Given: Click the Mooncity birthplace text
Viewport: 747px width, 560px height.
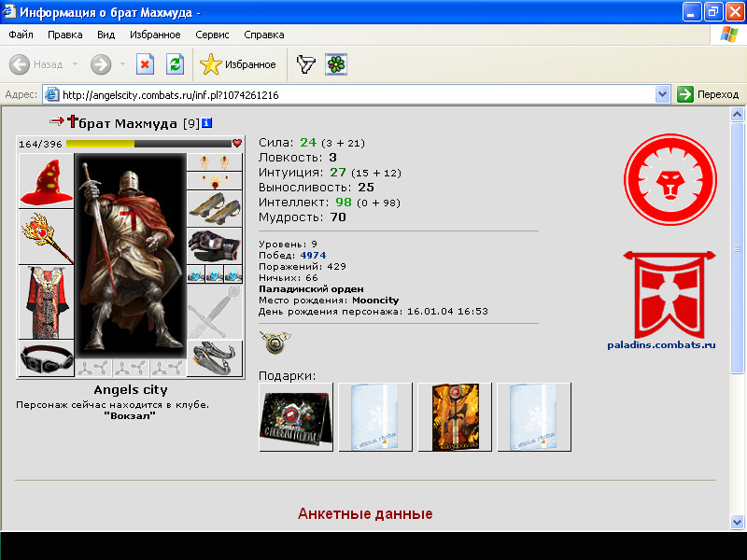Looking at the screenshot, I should [375, 301].
